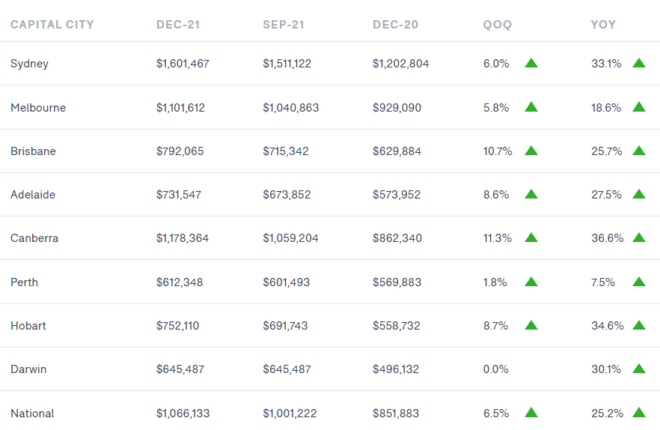Click National's QOQ green arrow
660x430 pixels.
point(531,412)
